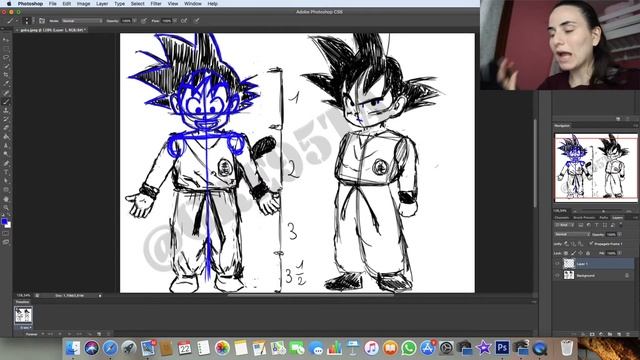Screen dimensions: 640x360
Task: Select the Lasso tool
Action: [x=6, y=58]
